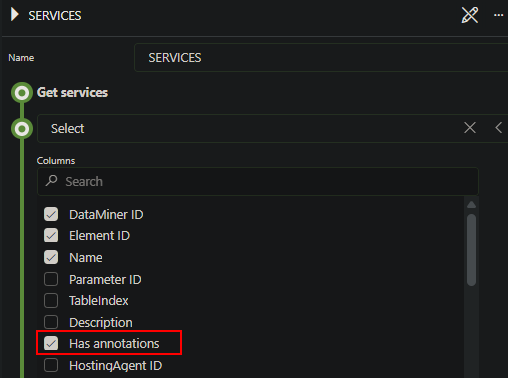Collapse the Select operator using left chevron
This screenshot has width=508, height=378.
coord(499,128)
